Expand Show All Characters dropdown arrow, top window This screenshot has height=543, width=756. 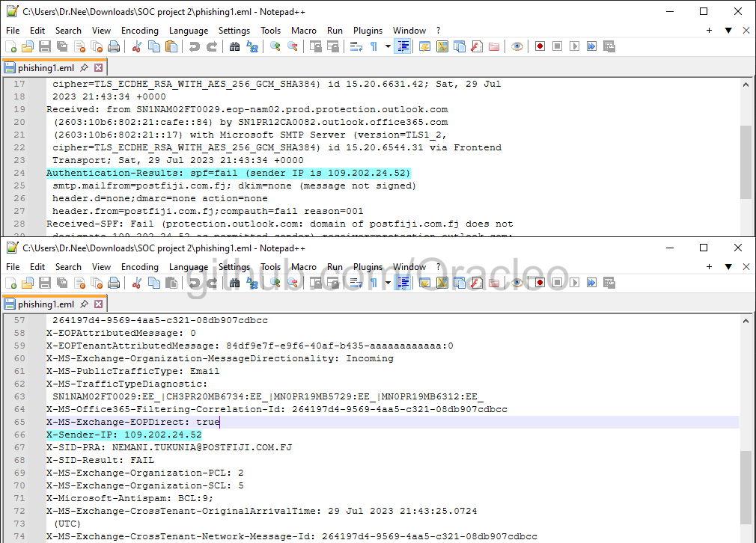coord(388,46)
